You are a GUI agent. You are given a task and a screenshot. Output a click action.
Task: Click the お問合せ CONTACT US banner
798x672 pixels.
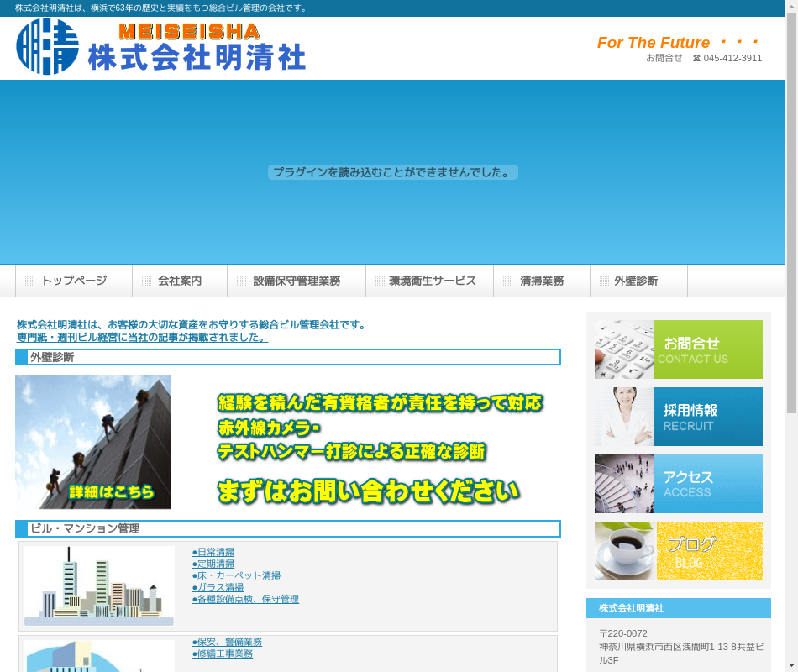pyautogui.click(x=679, y=349)
